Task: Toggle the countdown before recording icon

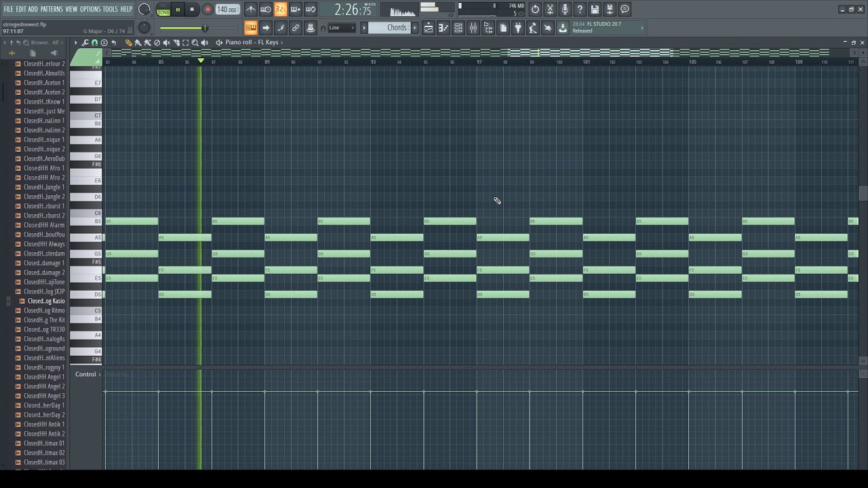Action: click(x=281, y=9)
